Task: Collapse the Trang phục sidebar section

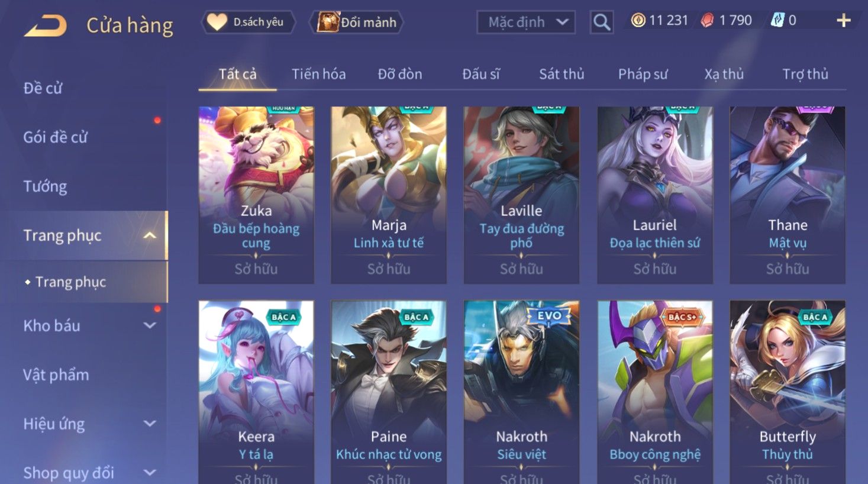Action: (150, 235)
